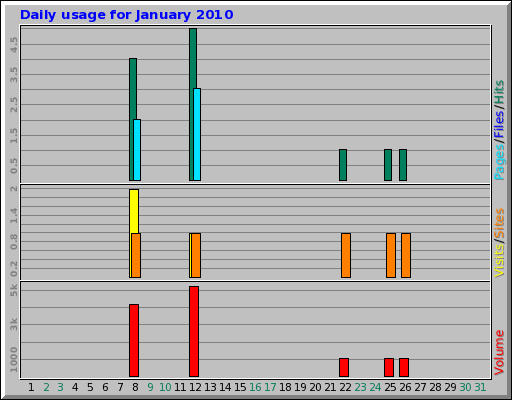Image resolution: width=512 pixels, height=400 pixels.
Task: Click day label '25' on the x-axis
Action: click(x=390, y=387)
